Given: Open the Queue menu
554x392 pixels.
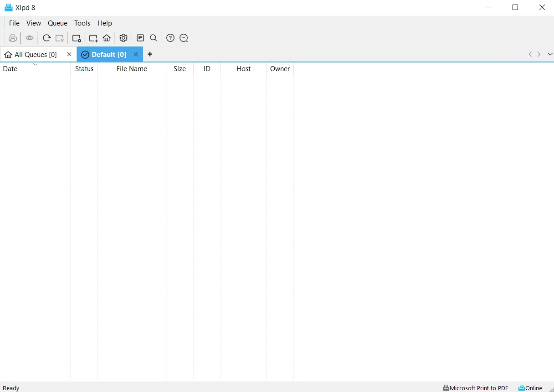Looking at the screenshot, I should [x=57, y=23].
